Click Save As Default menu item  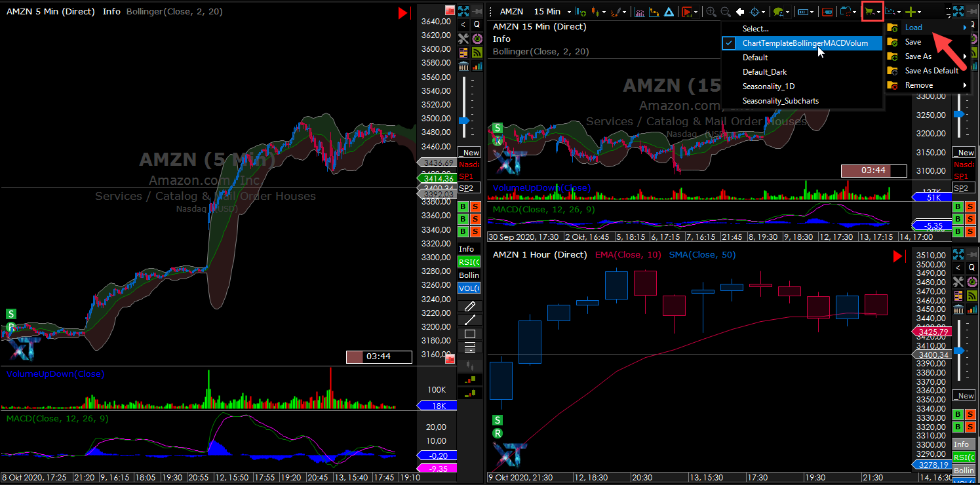pos(927,71)
